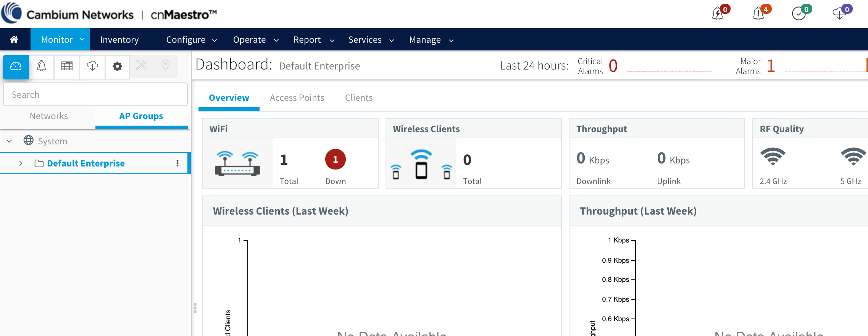
Task: Switch to the Clients tab
Action: coord(359,98)
